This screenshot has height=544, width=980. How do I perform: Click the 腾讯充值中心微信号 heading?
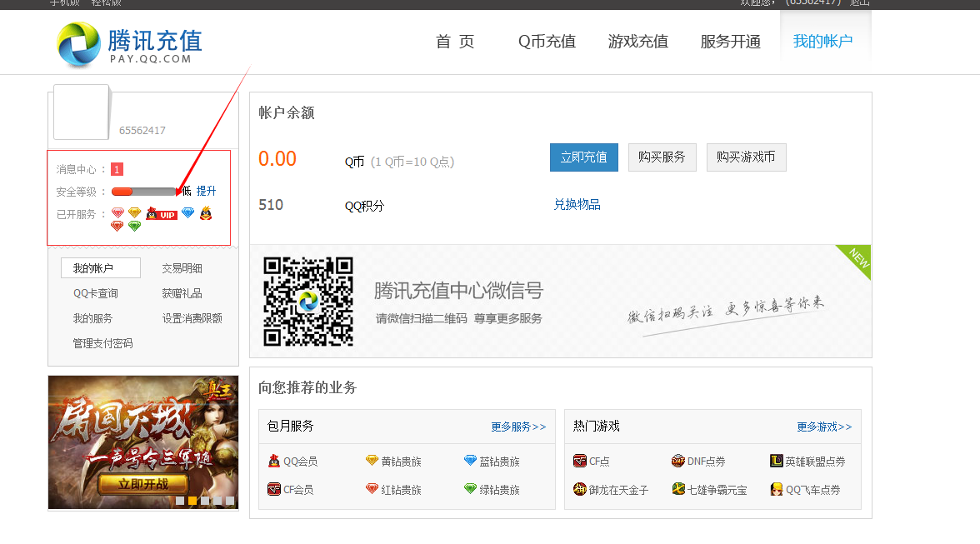coord(458,291)
